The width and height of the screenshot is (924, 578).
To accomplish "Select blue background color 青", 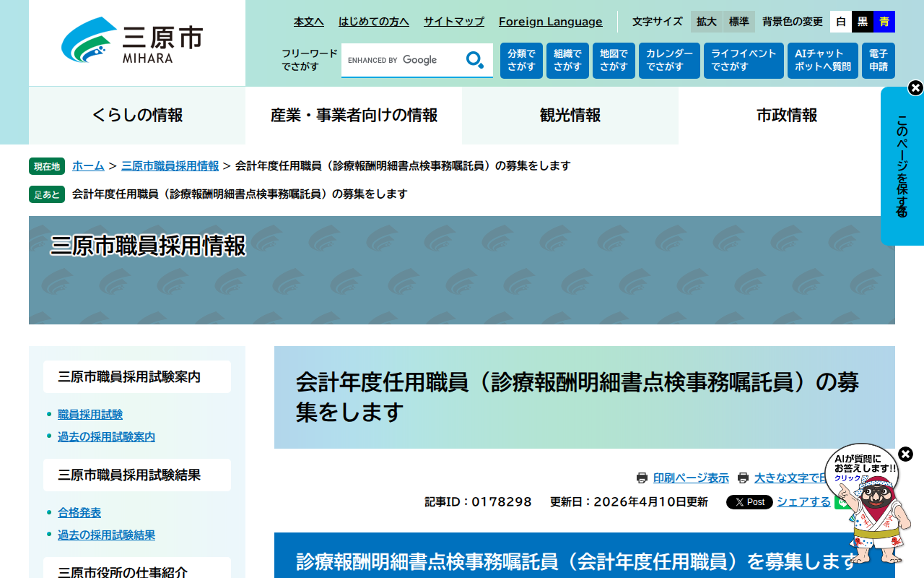I will [884, 22].
